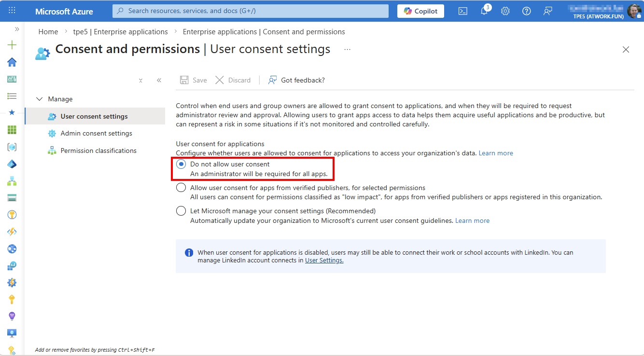The height and width of the screenshot is (356, 644).
Task: Click the Help question mark icon
Action: (526, 11)
